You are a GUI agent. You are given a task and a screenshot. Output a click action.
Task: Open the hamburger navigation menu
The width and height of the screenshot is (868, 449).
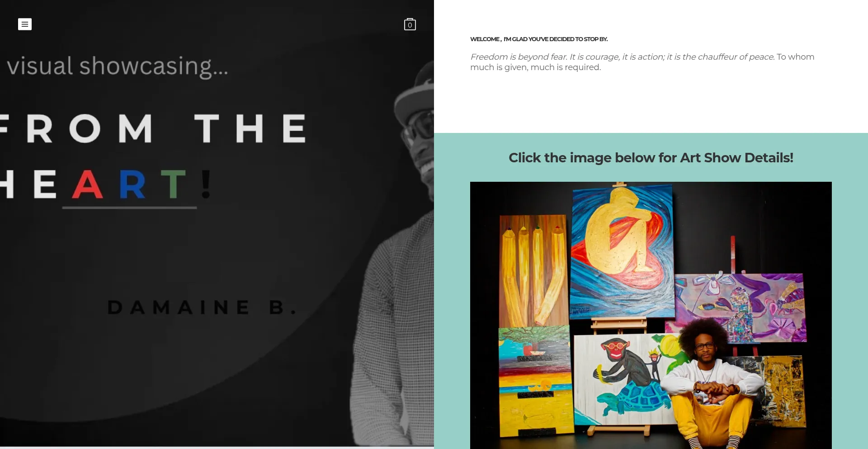pyautogui.click(x=25, y=24)
